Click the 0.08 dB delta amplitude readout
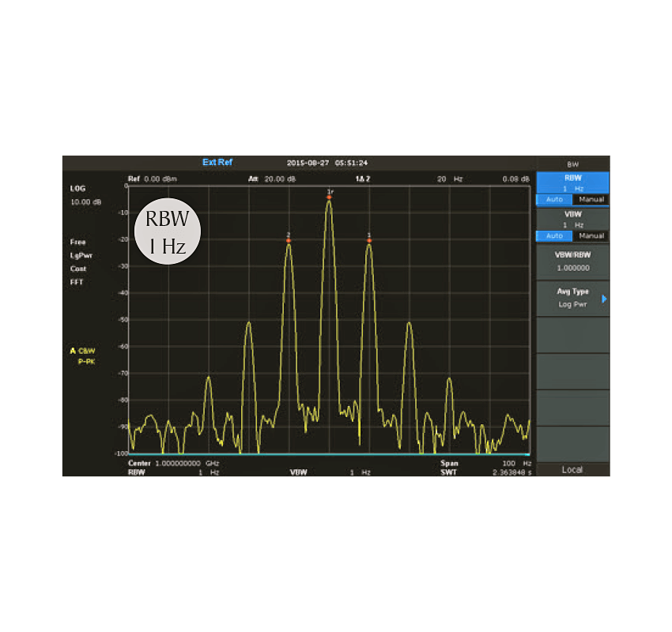 point(515,179)
